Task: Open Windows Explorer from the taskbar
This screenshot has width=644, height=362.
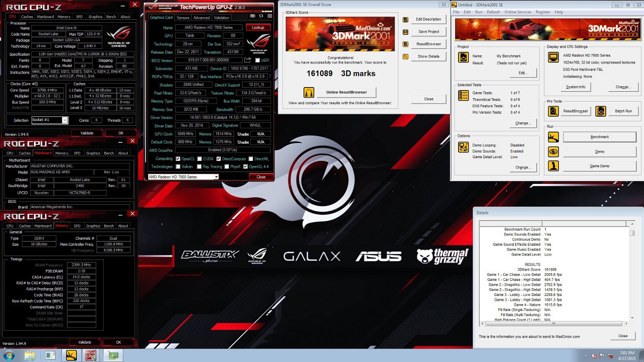Action: click(30, 355)
